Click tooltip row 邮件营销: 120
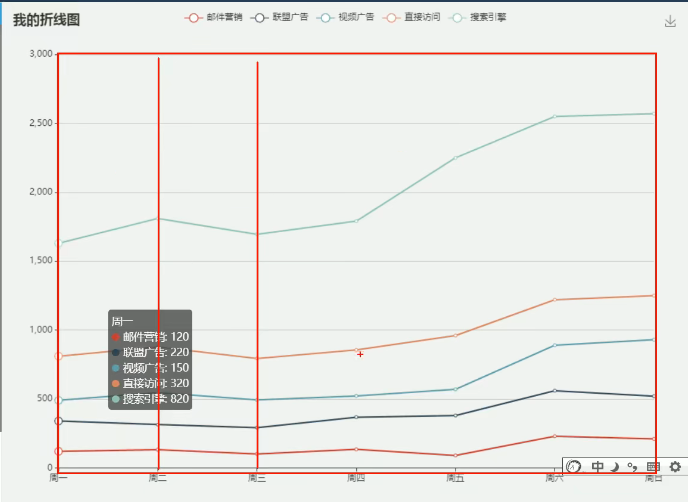Screen dimensions: 688x502 coord(150,337)
